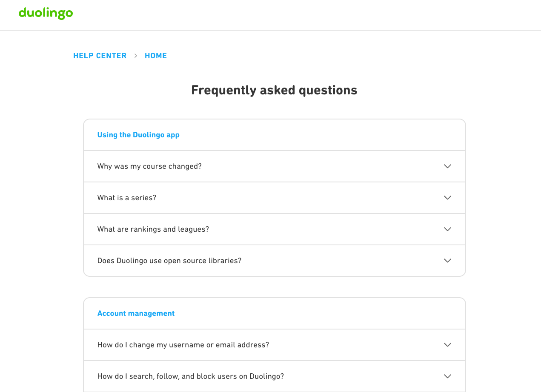This screenshot has width=541, height=392.
Task: Click the chevron beside the username change question
Action: coord(447,345)
